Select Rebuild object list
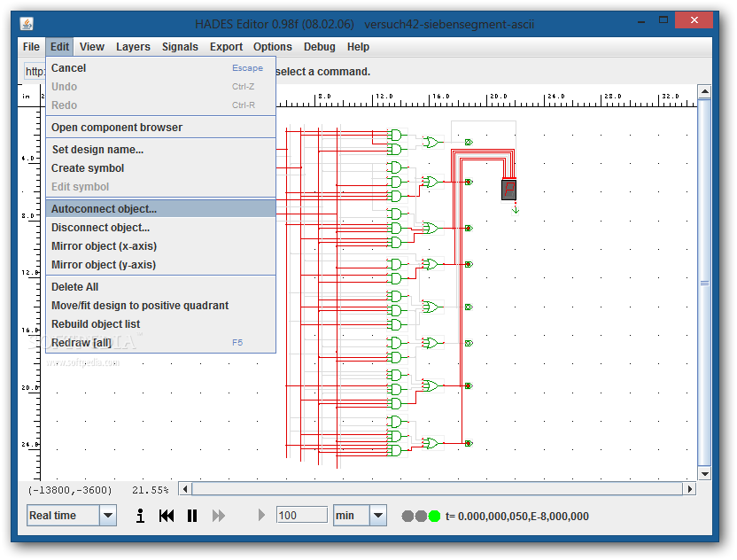 160,324
